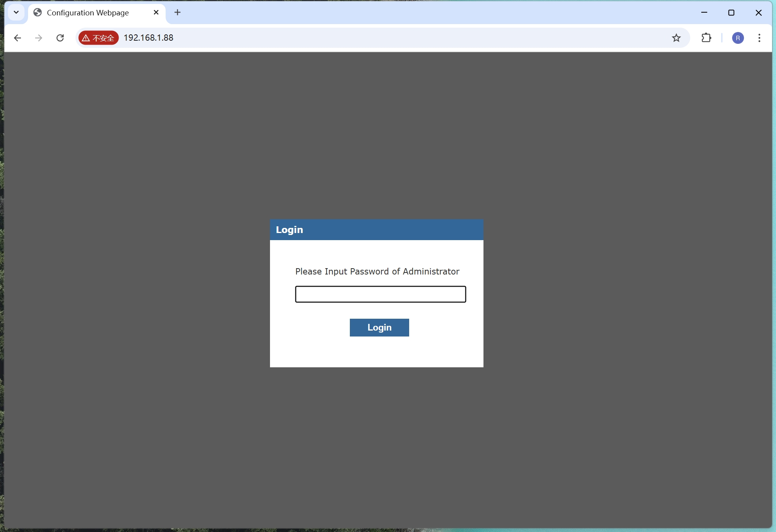Viewport: 776px width, 532px height.
Task: Open the Extensions puzzle icon
Action: (x=706, y=38)
